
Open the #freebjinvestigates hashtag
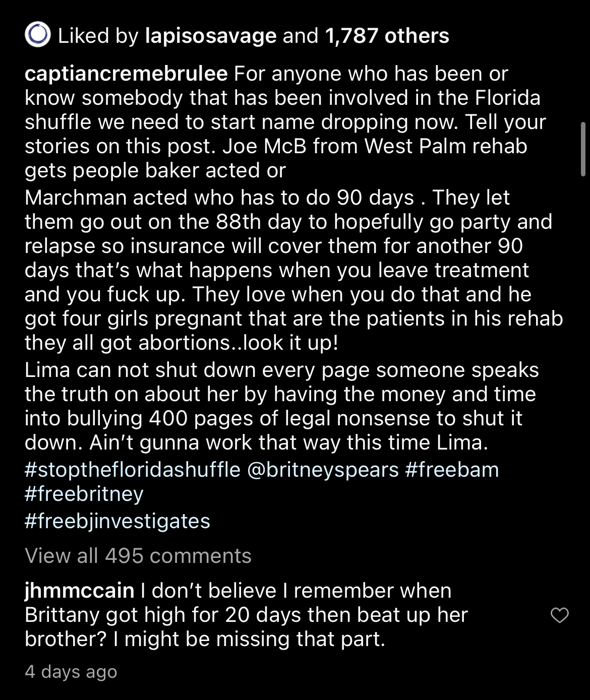117,521
